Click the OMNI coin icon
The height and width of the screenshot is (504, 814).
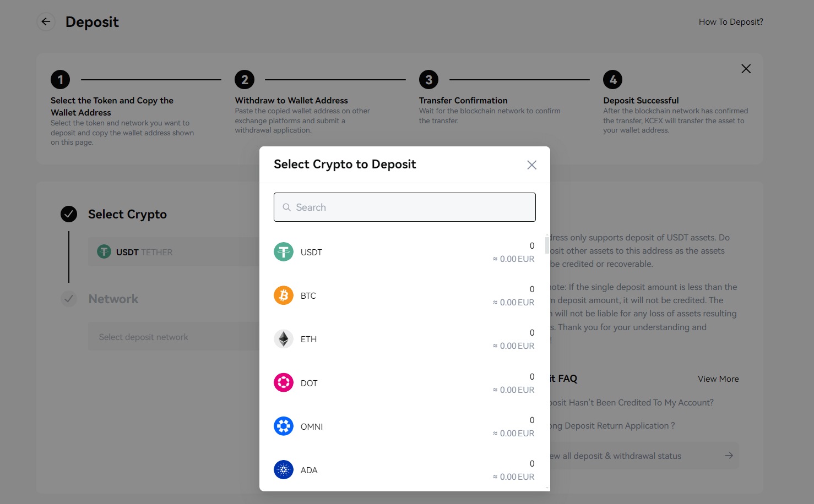click(x=284, y=426)
